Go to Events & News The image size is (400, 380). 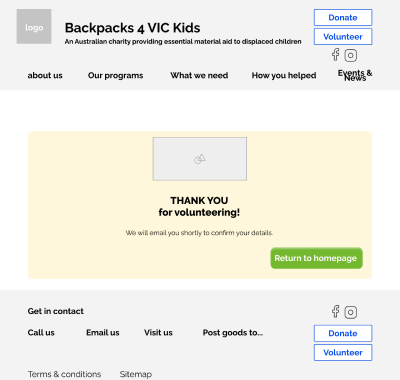coord(355,75)
